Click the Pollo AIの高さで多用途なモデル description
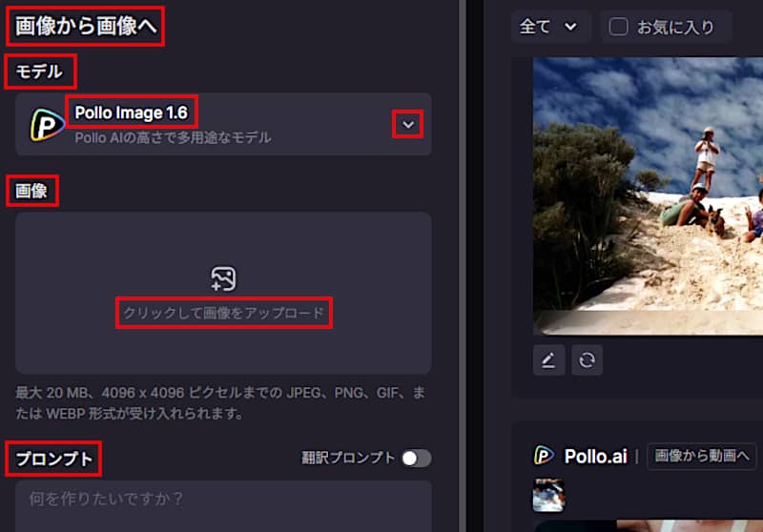763x532 pixels. pyautogui.click(x=173, y=137)
